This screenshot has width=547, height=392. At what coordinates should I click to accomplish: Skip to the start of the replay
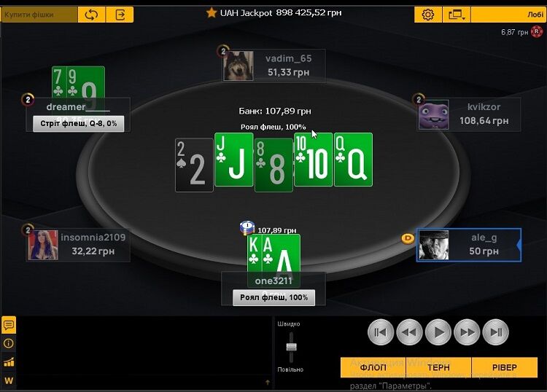(x=381, y=332)
